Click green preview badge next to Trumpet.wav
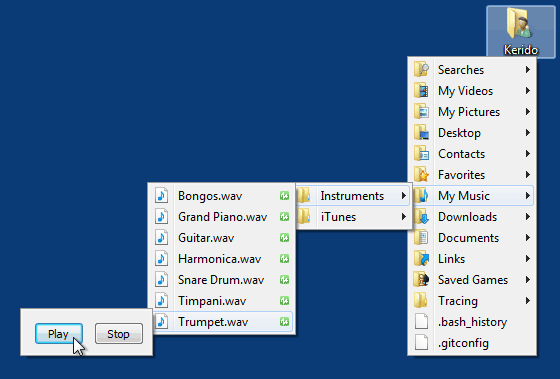 284,322
